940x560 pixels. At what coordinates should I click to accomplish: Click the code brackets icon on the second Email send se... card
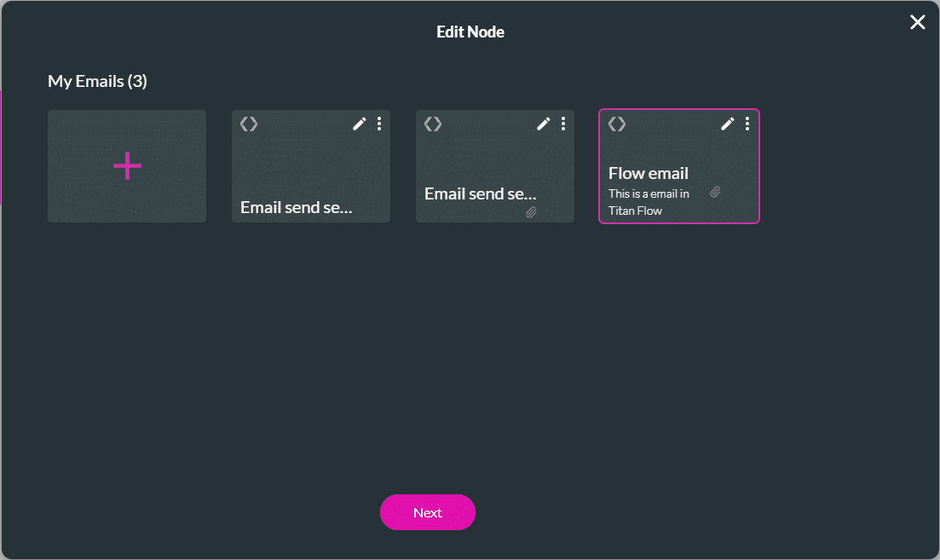click(432, 124)
